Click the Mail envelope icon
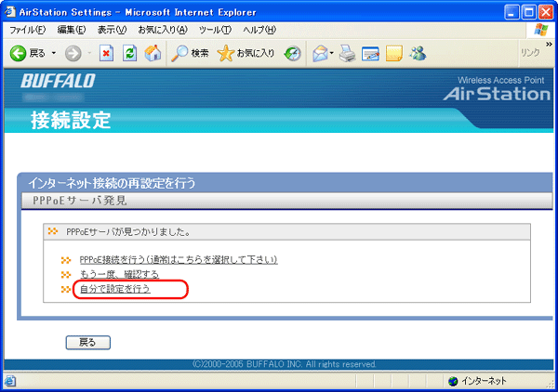The width and height of the screenshot is (558, 392). 320,53
